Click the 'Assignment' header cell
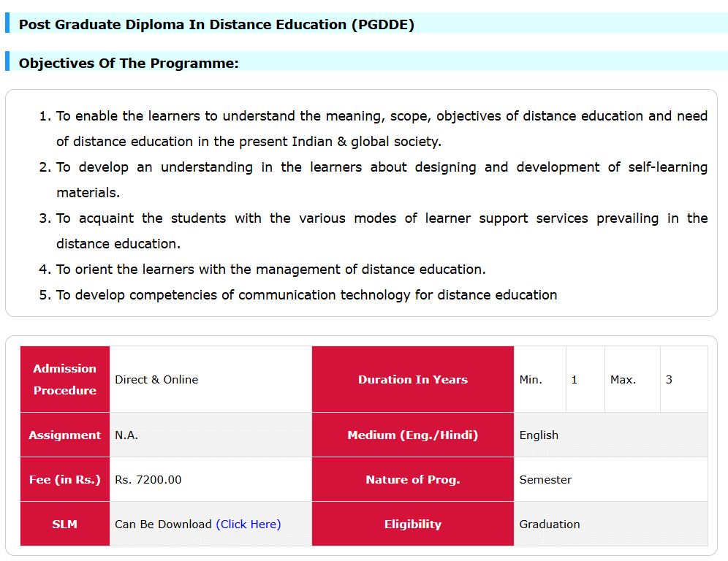Screen dimensions: 728x561 [x=65, y=435]
